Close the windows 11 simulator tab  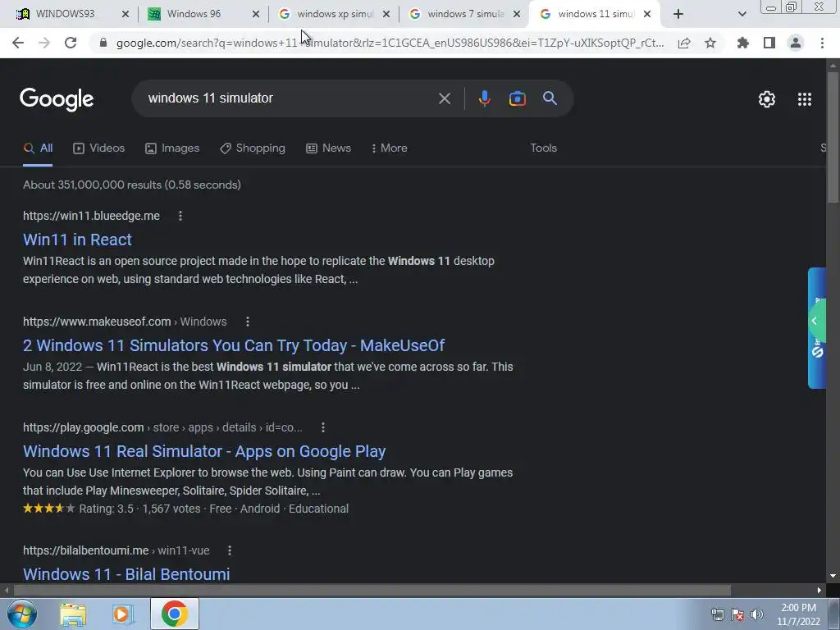click(x=647, y=14)
